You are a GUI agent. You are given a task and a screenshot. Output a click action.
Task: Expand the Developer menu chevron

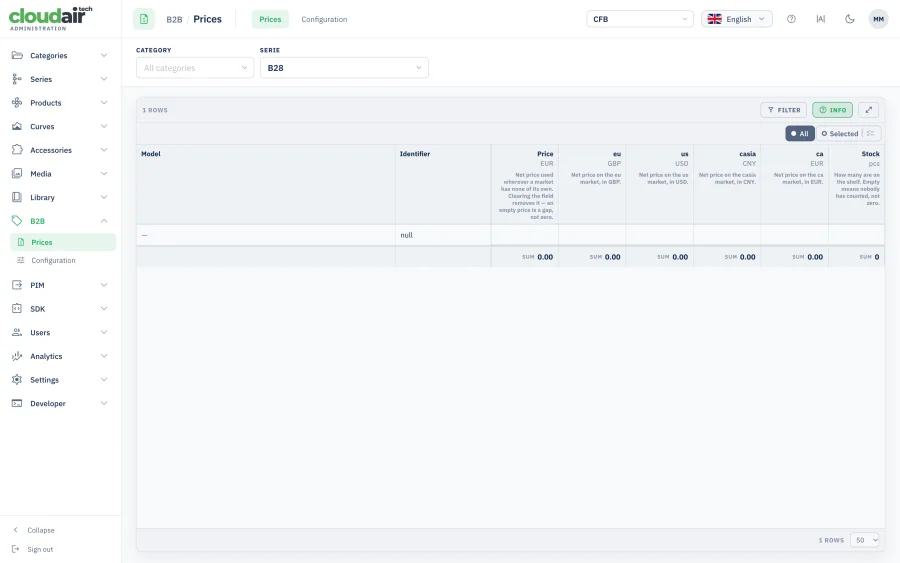tap(104, 403)
